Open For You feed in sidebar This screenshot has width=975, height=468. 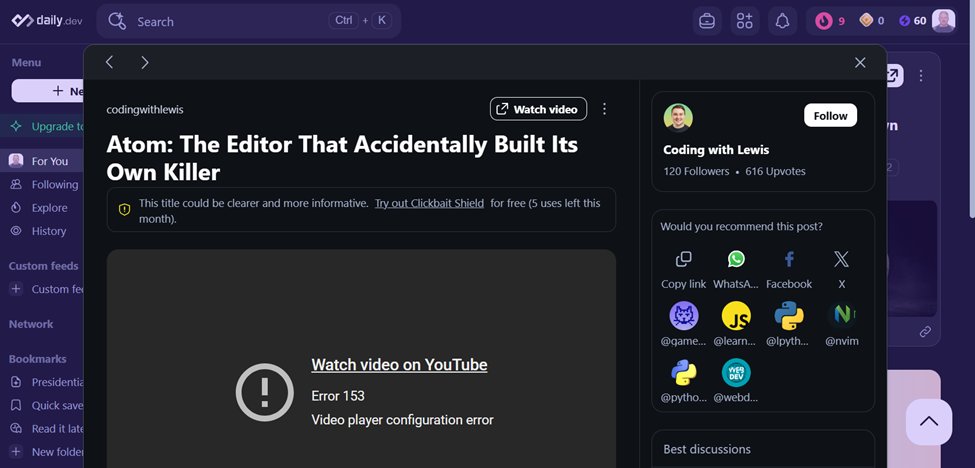pos(42,161)
